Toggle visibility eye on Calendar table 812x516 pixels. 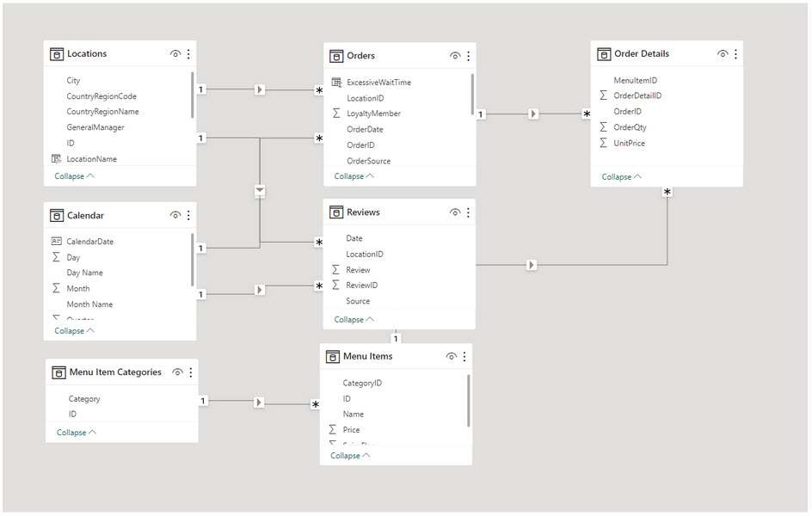point(175,215)
